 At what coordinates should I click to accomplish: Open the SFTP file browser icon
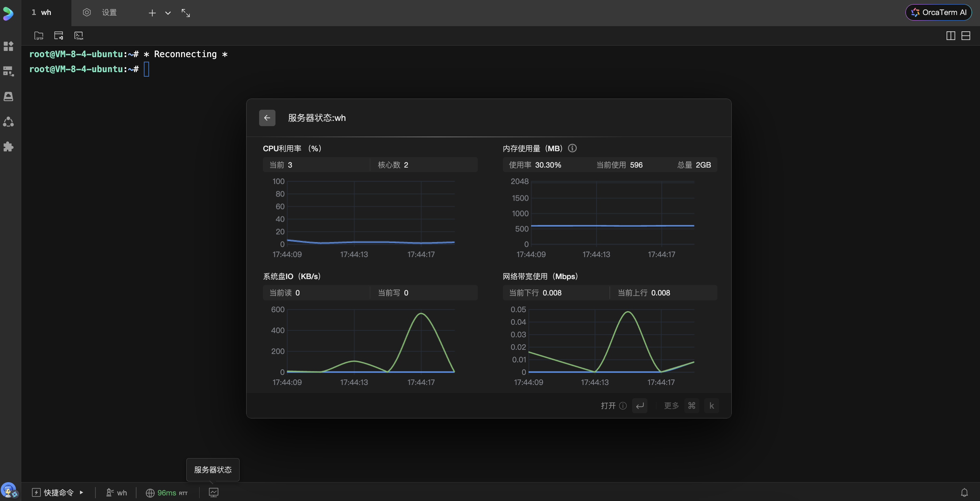39,36
